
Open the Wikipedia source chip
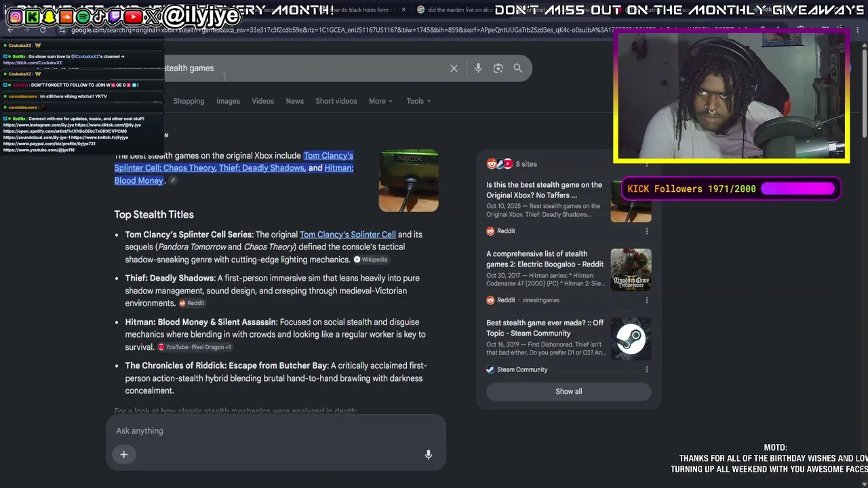point(370,260)
